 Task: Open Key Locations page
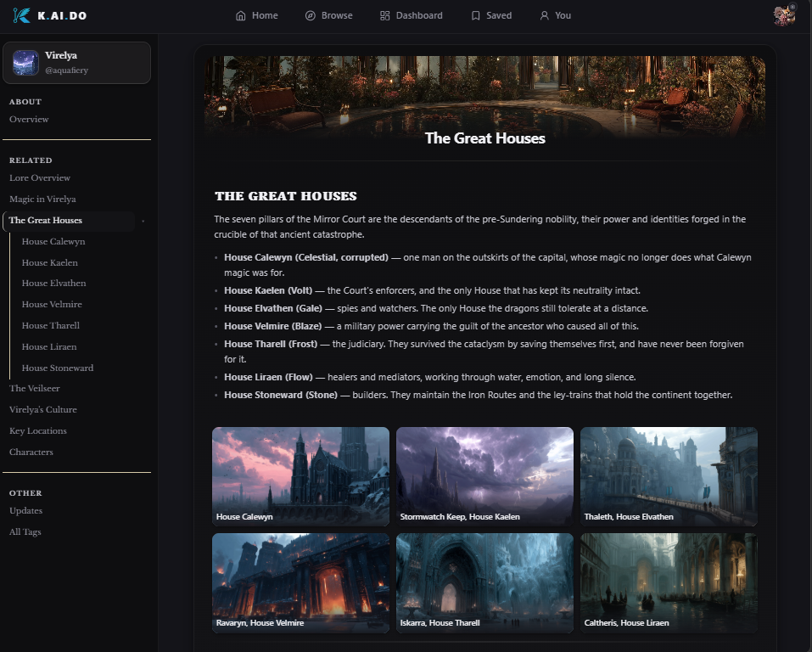38,430
